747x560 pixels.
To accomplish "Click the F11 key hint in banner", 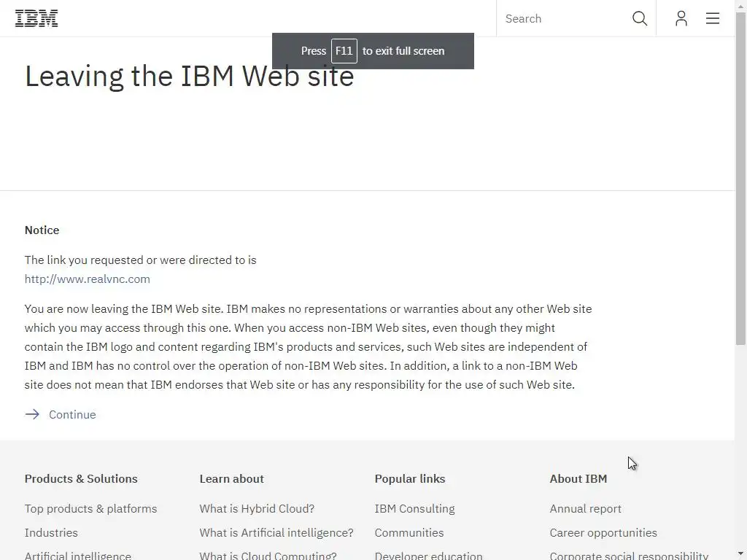I will point(344,51).
